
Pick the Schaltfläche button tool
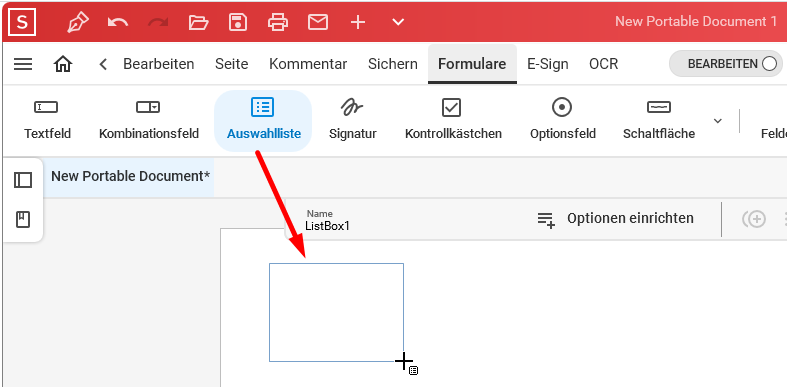[659, 119]
